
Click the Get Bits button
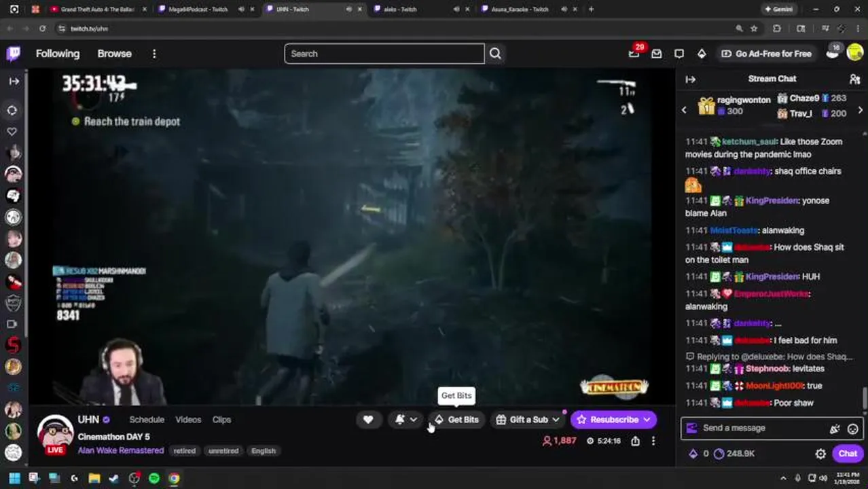[456, 420]
